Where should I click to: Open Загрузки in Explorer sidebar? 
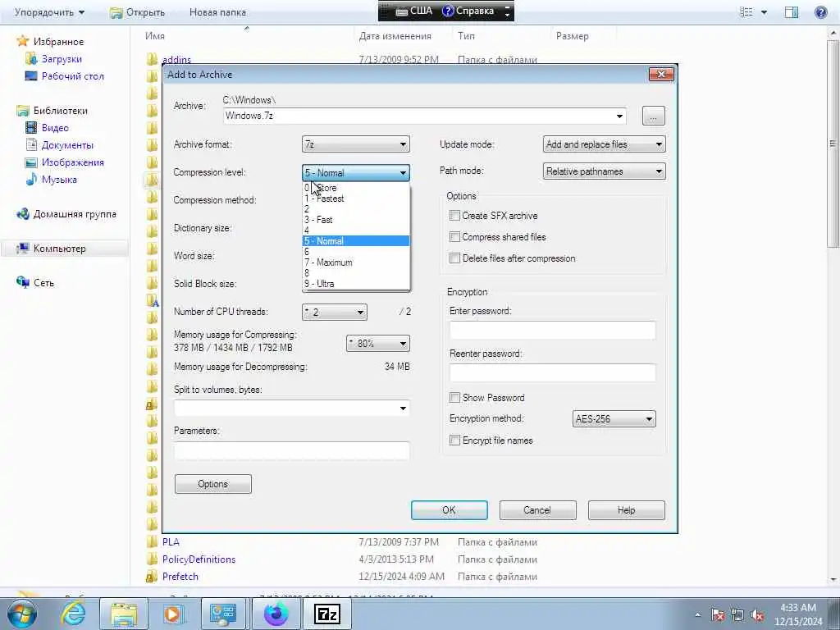pyautogui.click(x=62, y=59)
